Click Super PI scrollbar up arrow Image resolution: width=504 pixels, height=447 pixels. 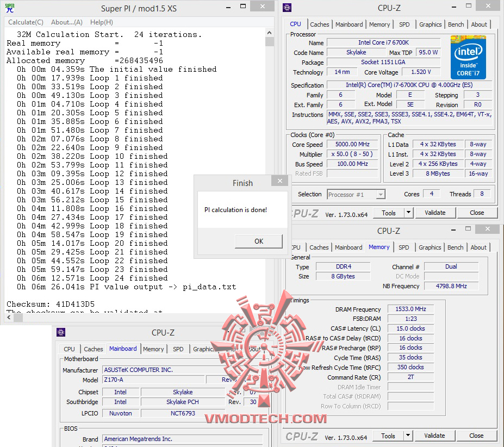269,33
